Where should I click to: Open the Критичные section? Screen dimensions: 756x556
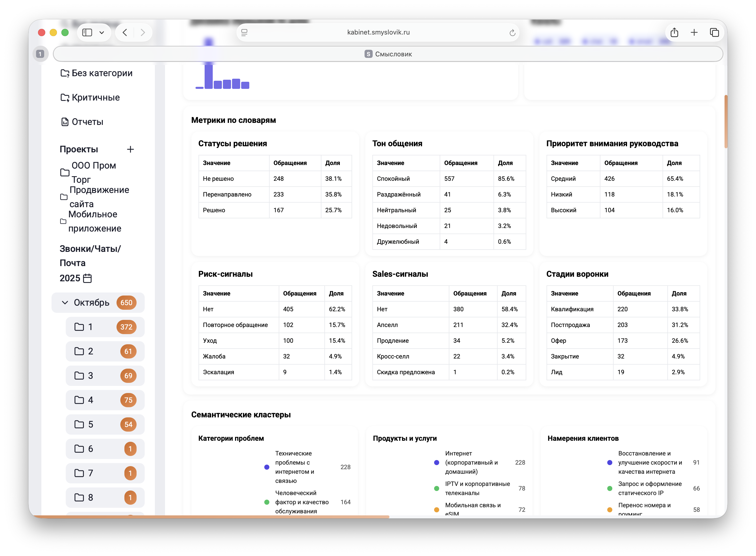[x=95, y=97]
